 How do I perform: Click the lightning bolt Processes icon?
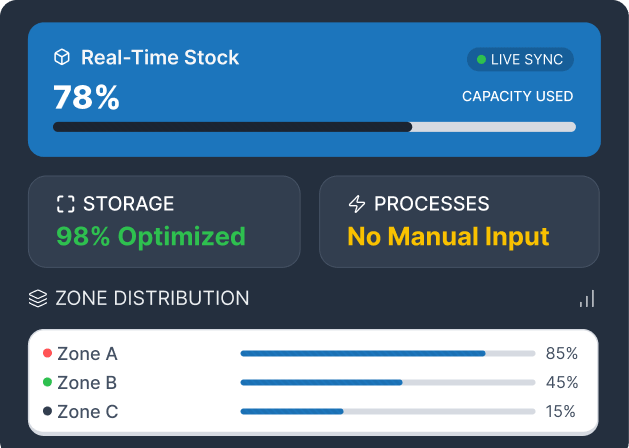coord(357,204)
